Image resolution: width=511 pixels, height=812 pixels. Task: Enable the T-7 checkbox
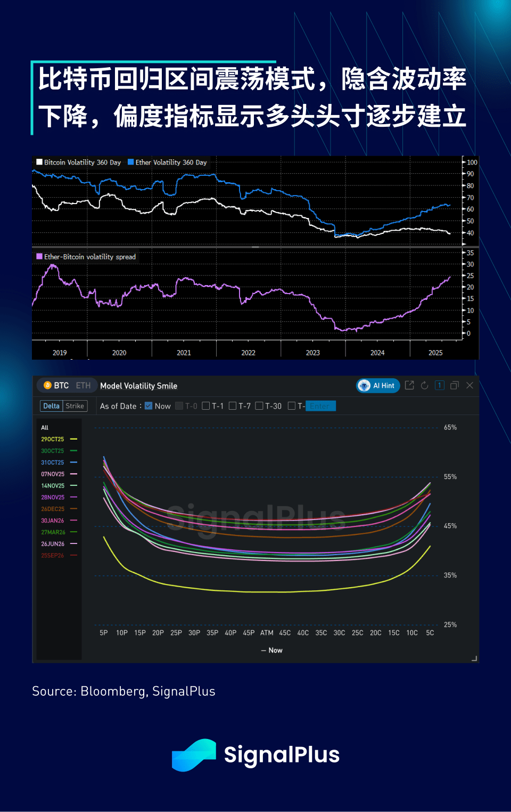tap(233, 406)
